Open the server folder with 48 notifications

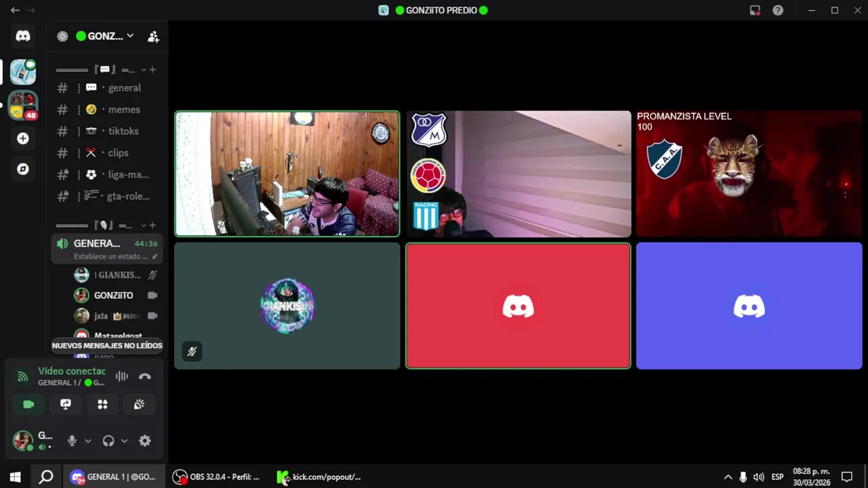click(x=23, y=105)
